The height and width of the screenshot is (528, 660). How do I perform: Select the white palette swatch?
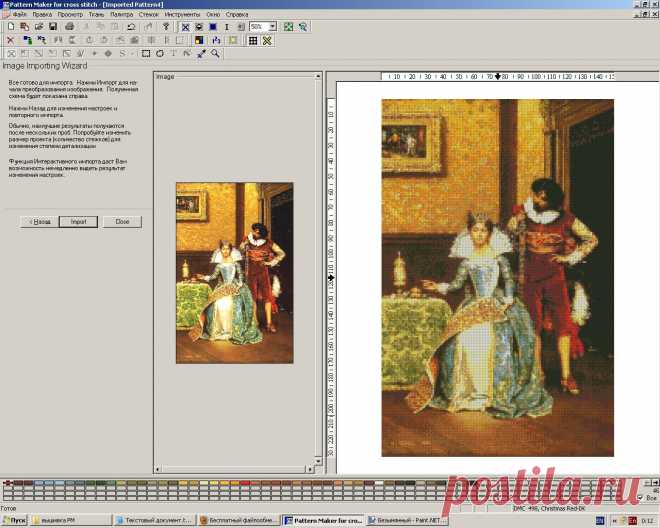coord(379,483)
